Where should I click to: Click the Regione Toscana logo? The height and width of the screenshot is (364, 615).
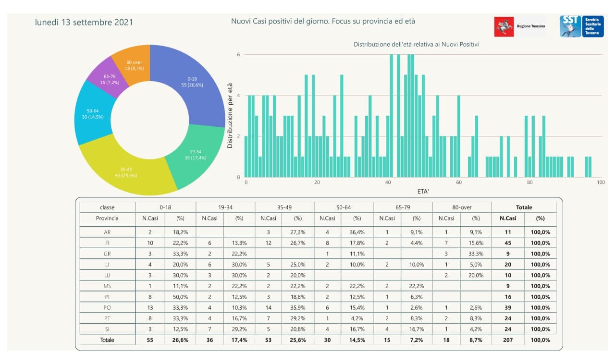520,26
